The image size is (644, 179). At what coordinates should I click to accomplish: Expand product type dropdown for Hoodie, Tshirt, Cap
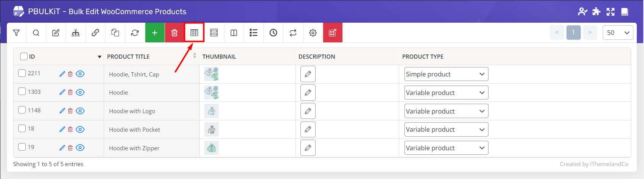[x=446, y=74]
